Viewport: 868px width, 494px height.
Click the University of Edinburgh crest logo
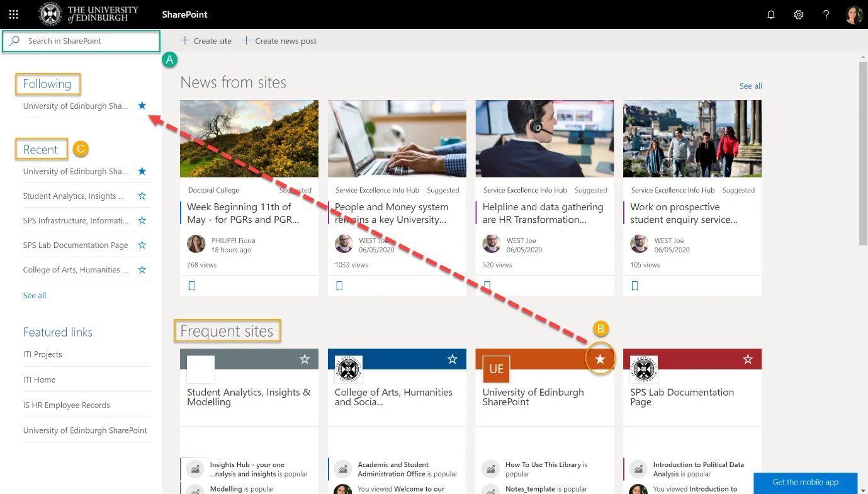tap(50, 14)
